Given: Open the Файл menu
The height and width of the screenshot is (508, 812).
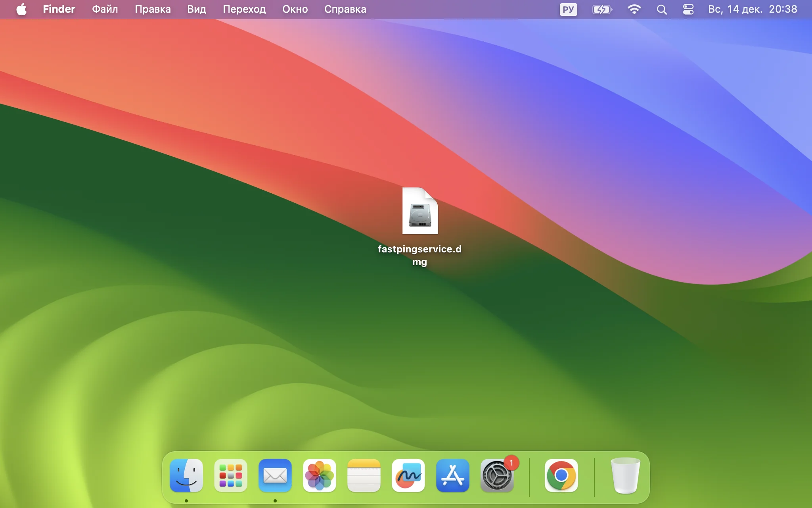Looking at the screenshot, I should click(x=105, y=9).
